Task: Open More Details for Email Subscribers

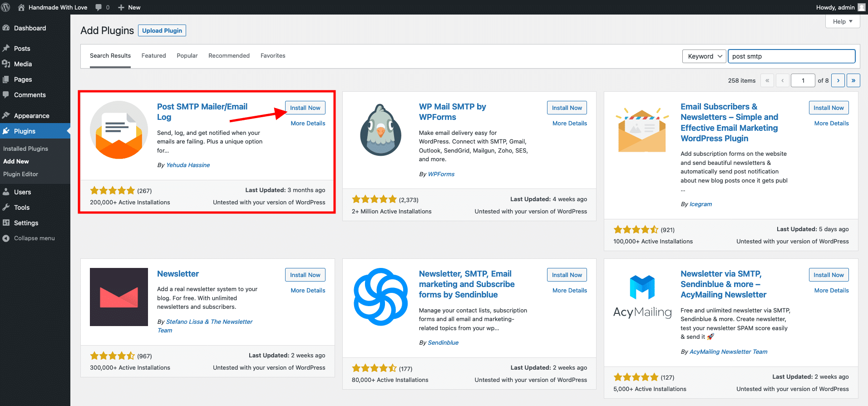Action: (832, 123)
